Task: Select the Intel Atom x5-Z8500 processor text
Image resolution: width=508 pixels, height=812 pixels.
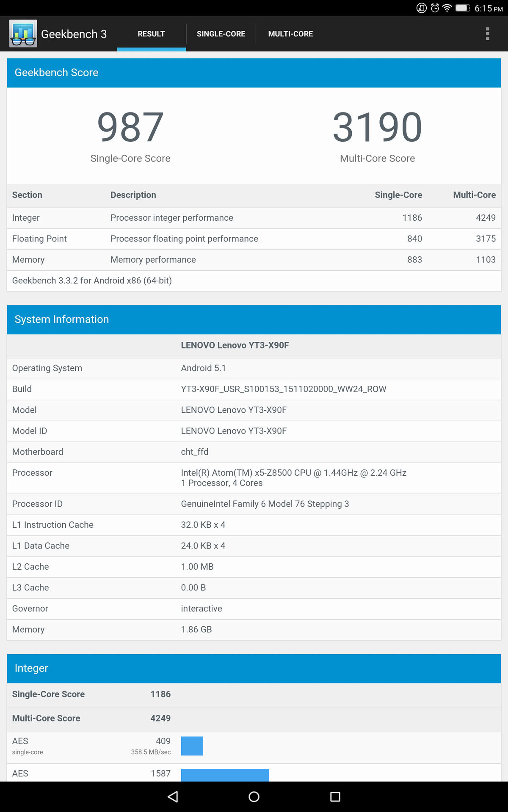Action: pyautogui.click(x=294, y=473)
